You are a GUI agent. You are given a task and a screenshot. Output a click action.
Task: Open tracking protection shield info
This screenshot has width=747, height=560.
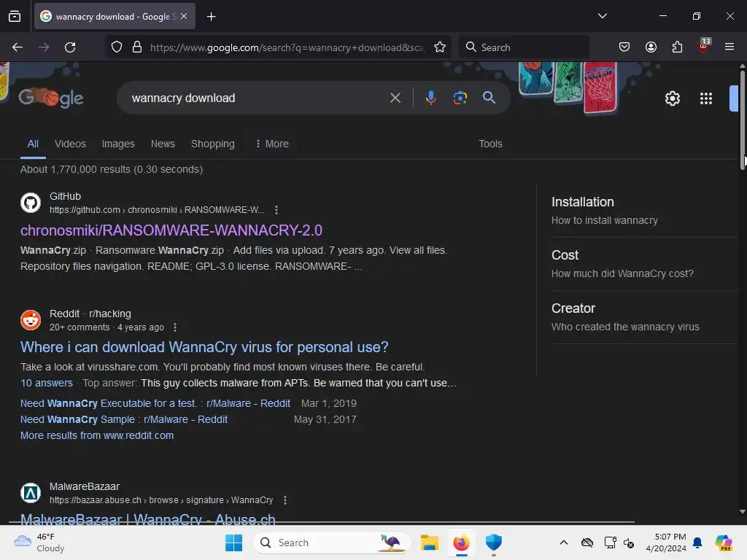117,47
